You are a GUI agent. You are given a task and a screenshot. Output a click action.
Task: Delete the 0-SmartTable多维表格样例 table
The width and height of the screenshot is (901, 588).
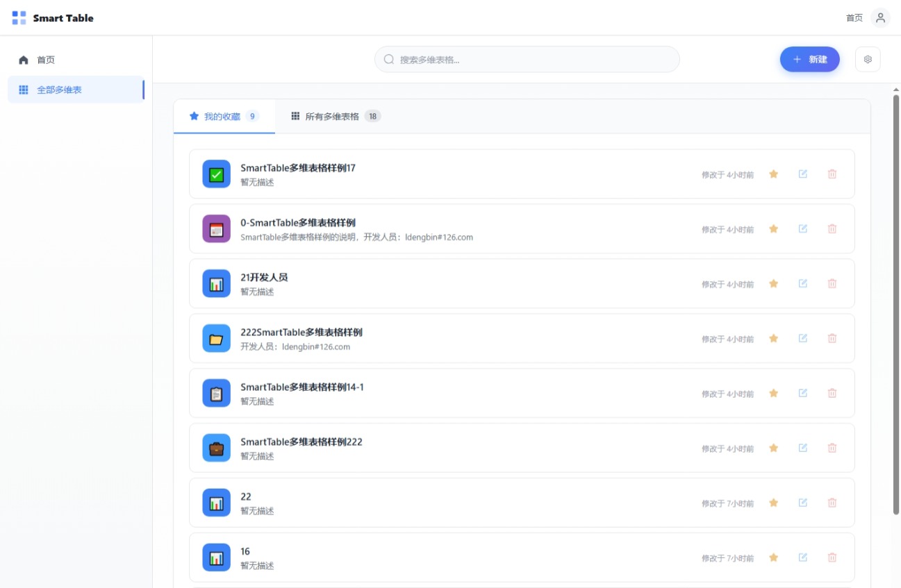coord(832,229)
